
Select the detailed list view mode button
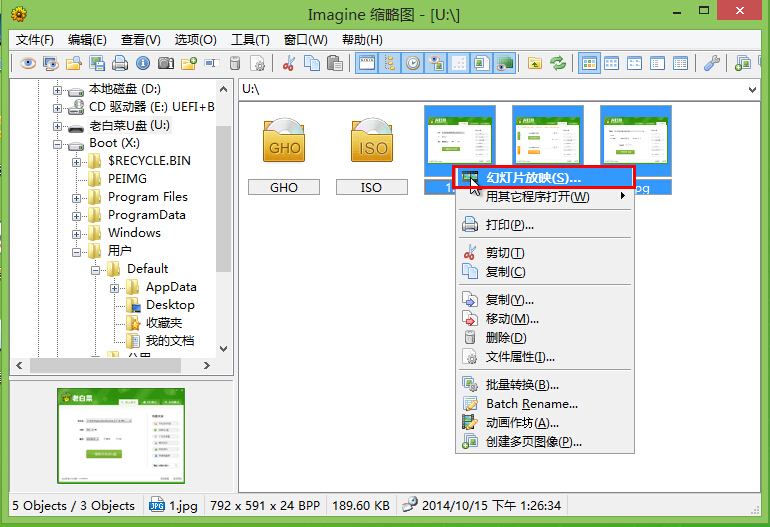point(680,63)
